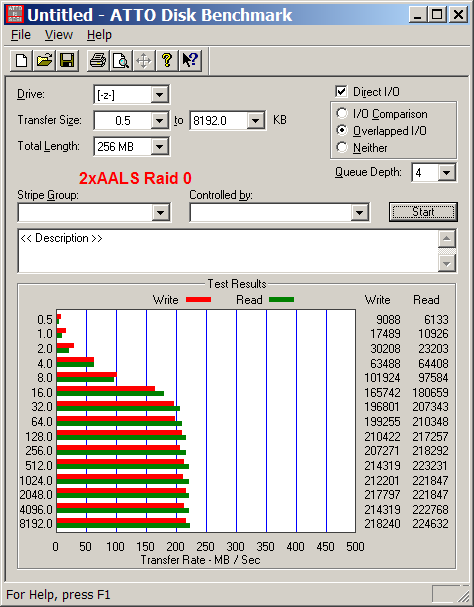Open the View menu
Viewport: 474px width, 607px height.
[x=58, y=35]
